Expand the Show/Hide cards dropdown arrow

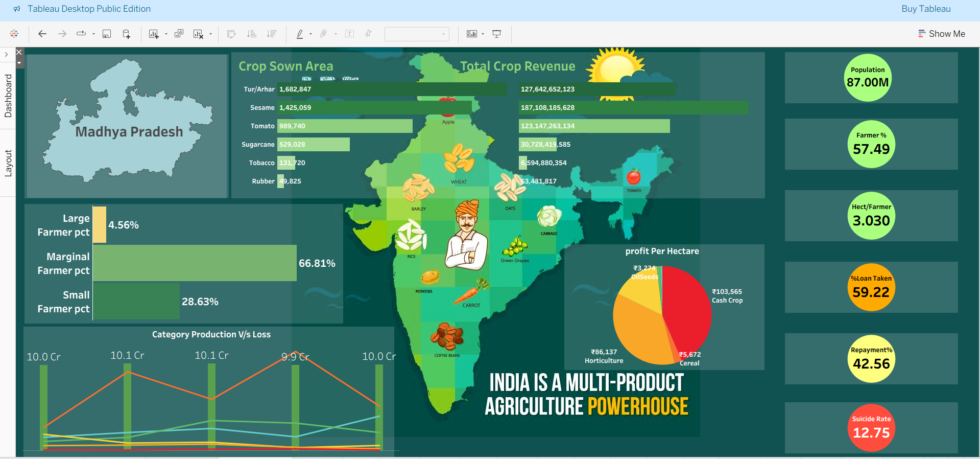point(483,34)
